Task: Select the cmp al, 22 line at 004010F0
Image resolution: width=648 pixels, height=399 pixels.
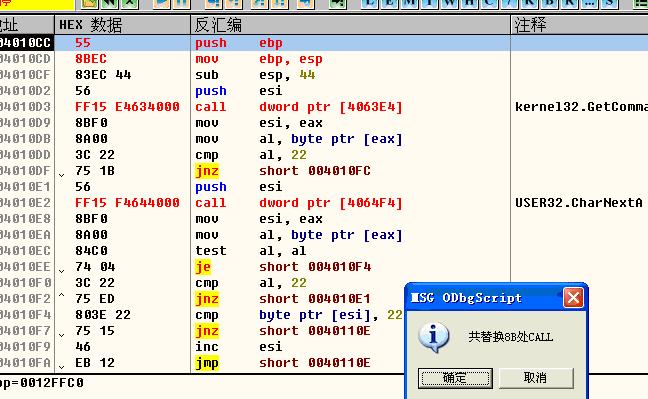Action: 251,283
